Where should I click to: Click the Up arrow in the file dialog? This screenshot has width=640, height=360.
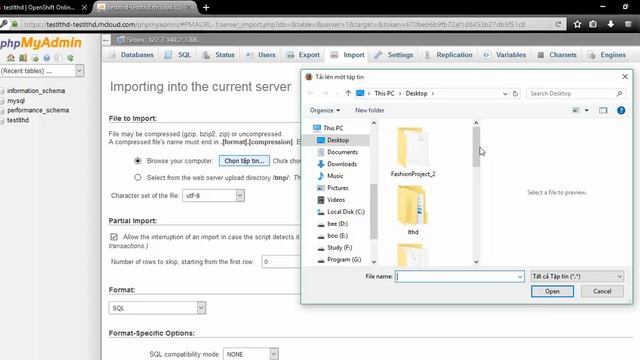click(348, 93)
